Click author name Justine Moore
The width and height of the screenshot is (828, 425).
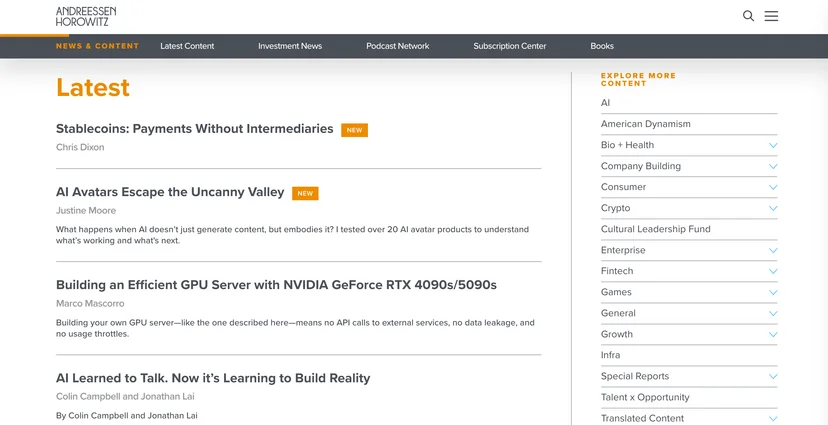tap(86, 211)
